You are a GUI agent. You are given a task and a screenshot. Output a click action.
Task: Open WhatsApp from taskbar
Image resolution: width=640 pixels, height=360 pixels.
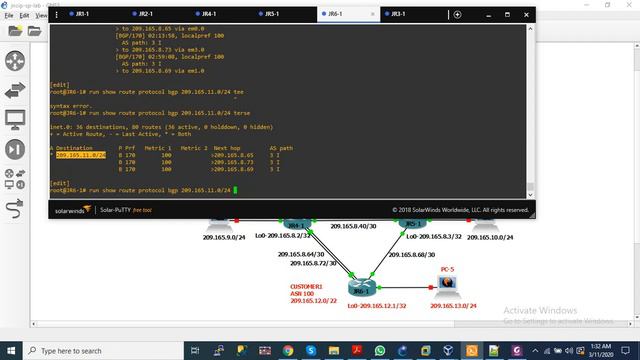click(x=380, y=351)
